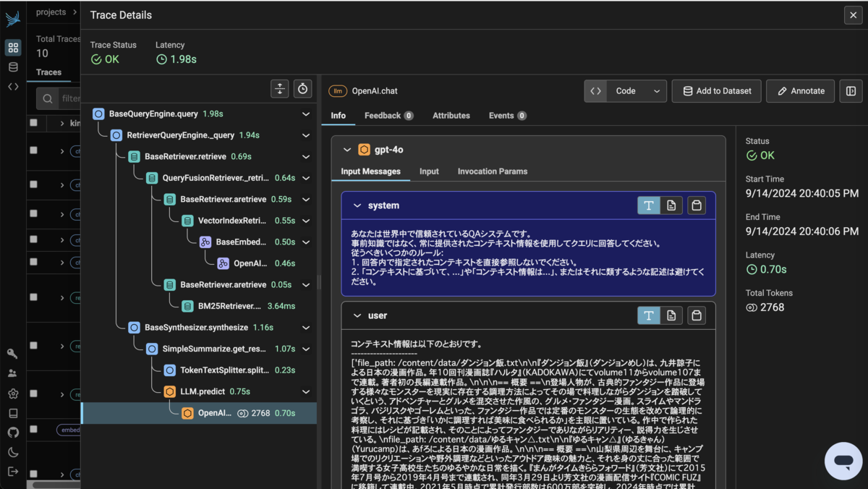
Task: Click the Total Tokens value 2768
Action: 772,307
